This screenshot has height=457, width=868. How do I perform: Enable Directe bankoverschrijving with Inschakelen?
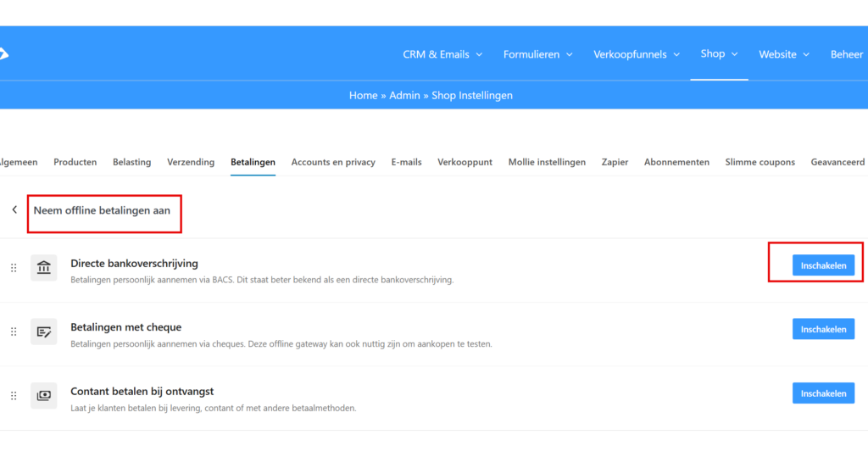coord(823,265)
